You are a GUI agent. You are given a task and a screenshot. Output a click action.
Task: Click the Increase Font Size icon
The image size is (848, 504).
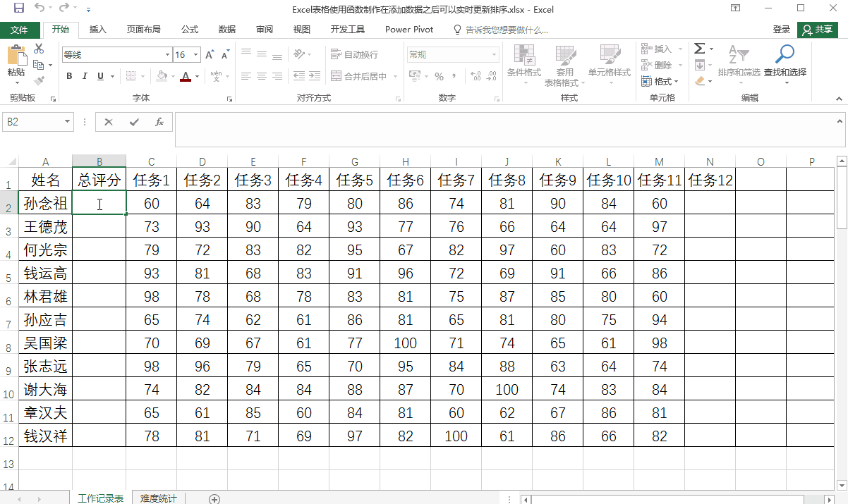coord(210,55)
